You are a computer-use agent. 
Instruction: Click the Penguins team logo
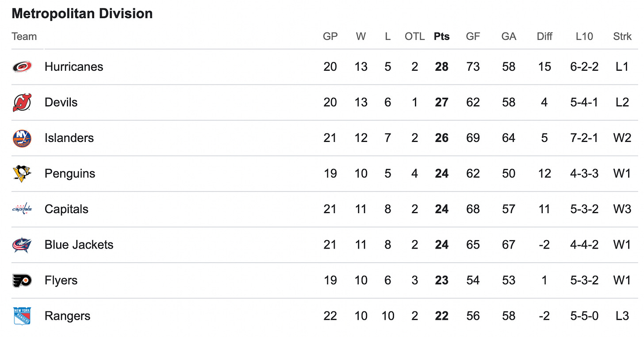tap(22, 174)
